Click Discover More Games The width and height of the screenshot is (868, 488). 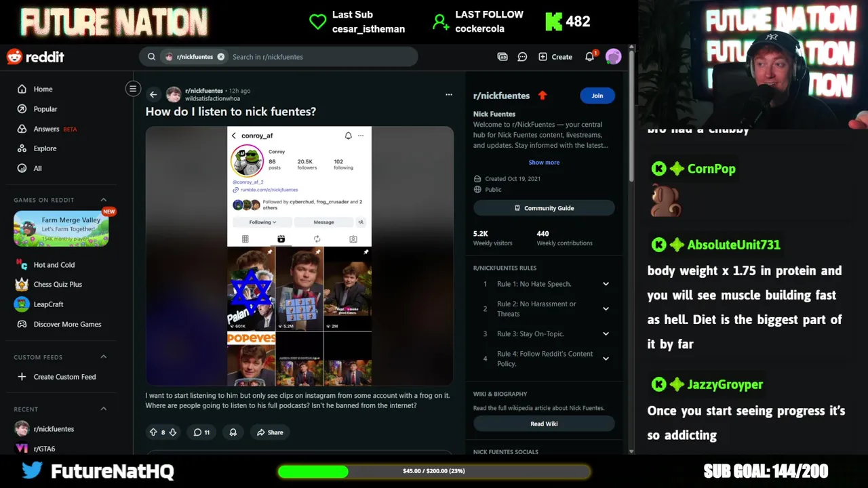66,324
